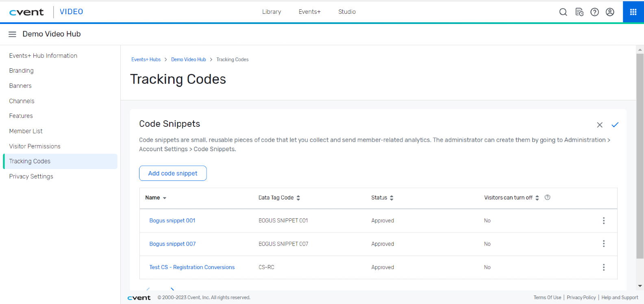Open the search magnifier icon

point(563,12)
